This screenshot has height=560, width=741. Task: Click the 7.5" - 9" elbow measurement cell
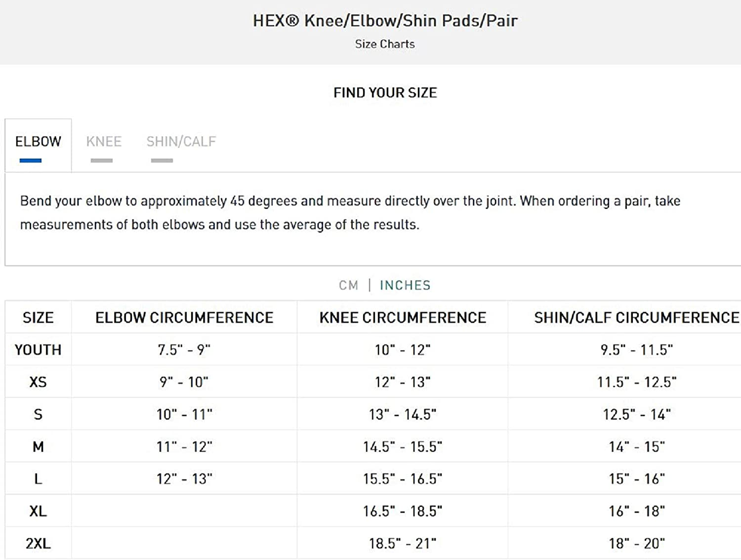tap(184, 350)
